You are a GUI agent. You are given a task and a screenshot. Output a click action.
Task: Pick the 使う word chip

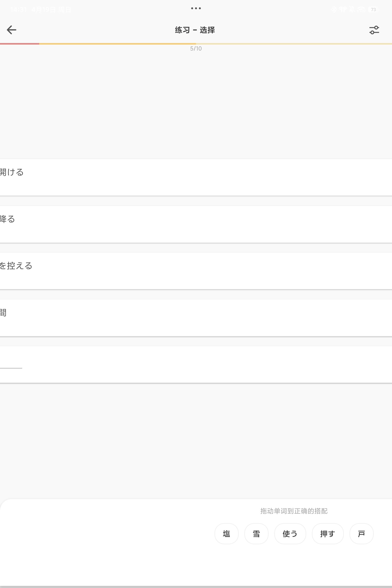coord(290,534)
